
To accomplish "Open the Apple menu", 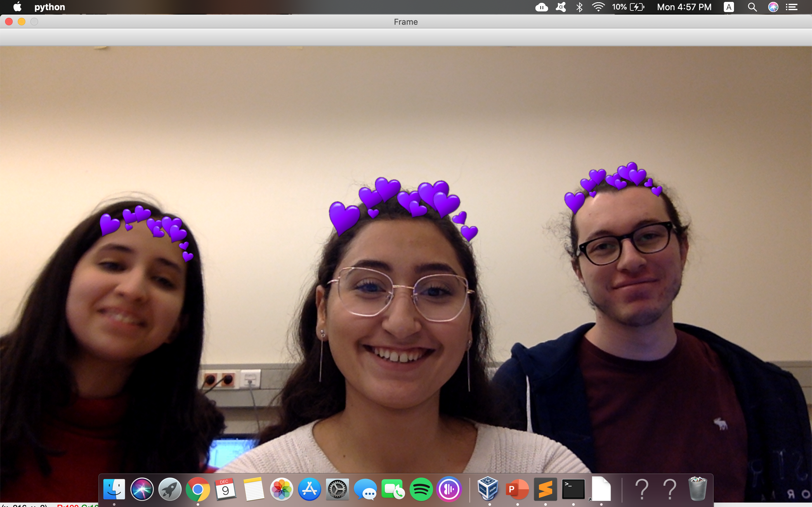I will [x=17, y=7].
